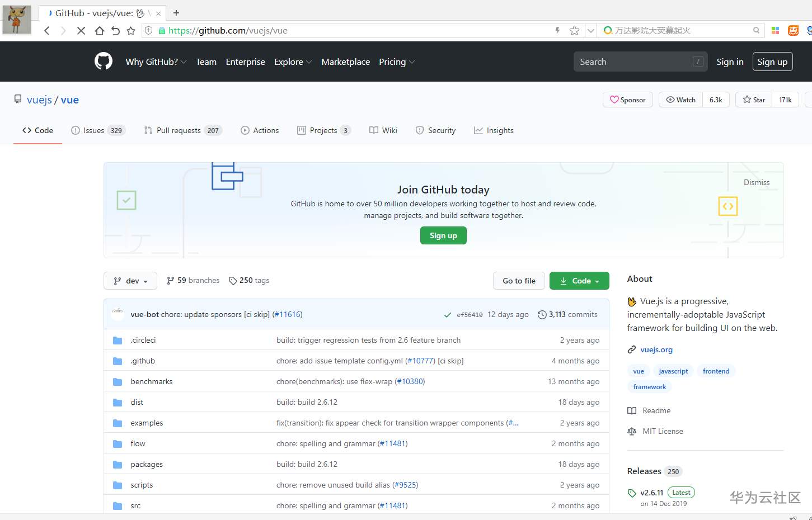Click Sign in link in header
Screen dimensions: 812x520
click(x=730, y=62)
